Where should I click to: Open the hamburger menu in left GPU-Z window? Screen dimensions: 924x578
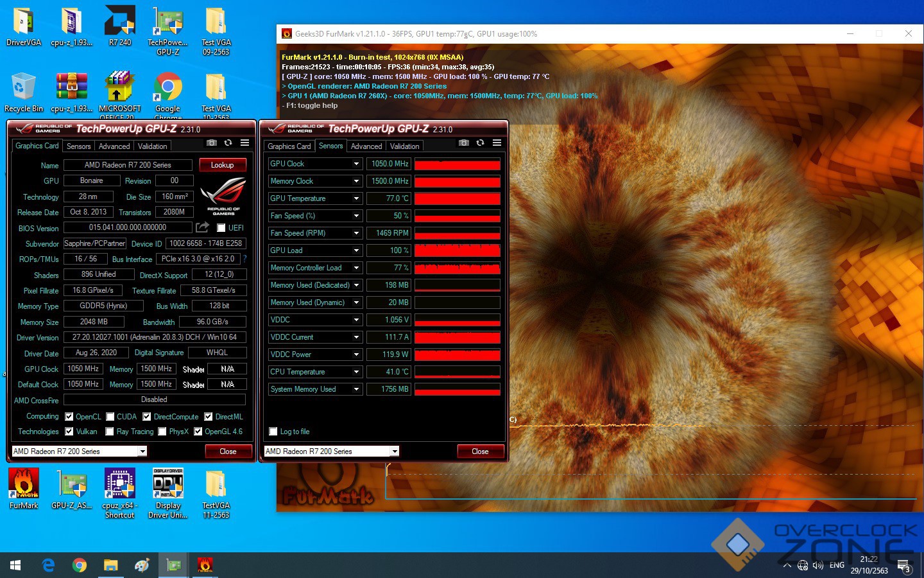coord(244,143)
